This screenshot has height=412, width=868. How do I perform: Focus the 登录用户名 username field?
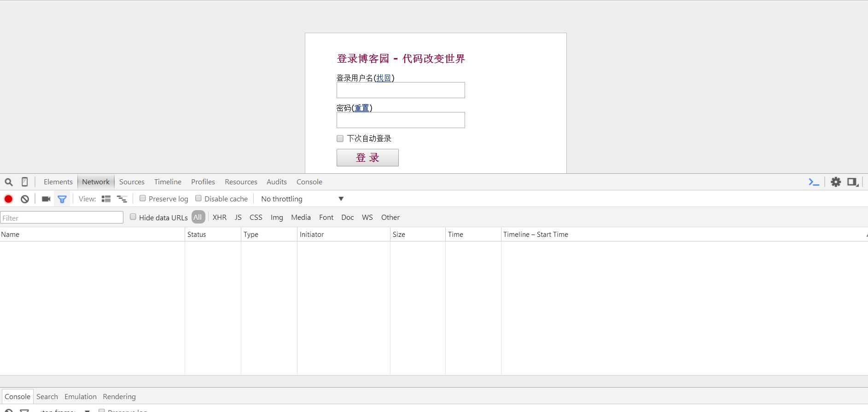(401, 90)
